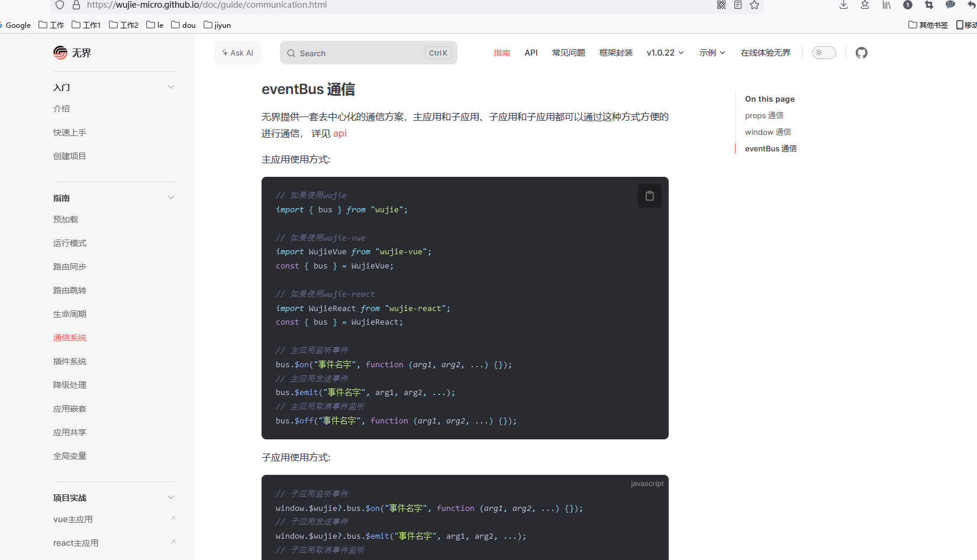Open the browser library sidebar icon
This screenshot has width=977, height=560.
click(886, 5)
